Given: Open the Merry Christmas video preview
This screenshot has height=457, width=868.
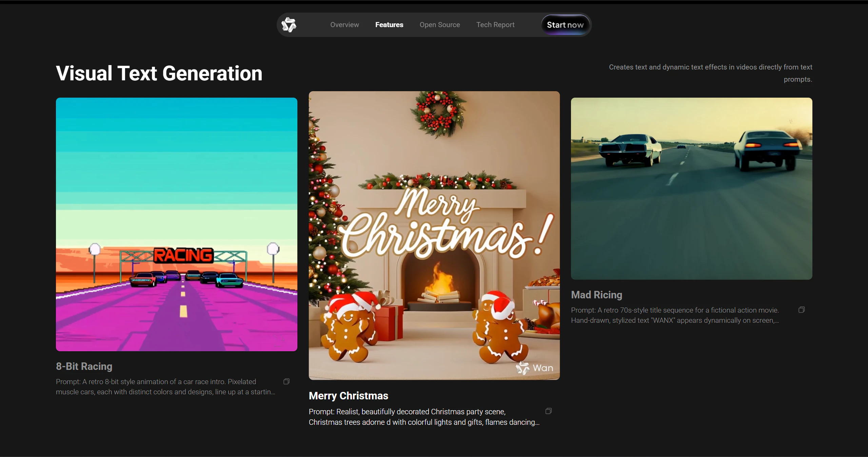Looking at the screenshot, I should click(434, 235).
